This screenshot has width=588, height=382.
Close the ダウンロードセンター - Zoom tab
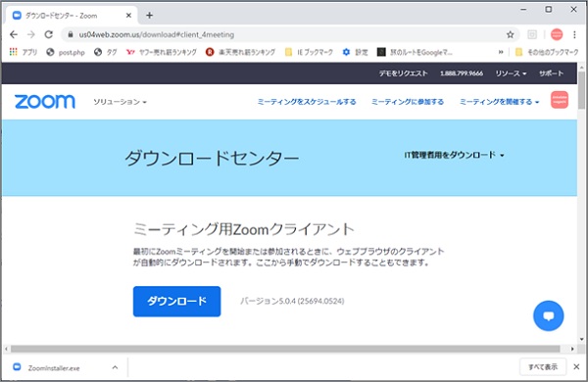(128, 16)
